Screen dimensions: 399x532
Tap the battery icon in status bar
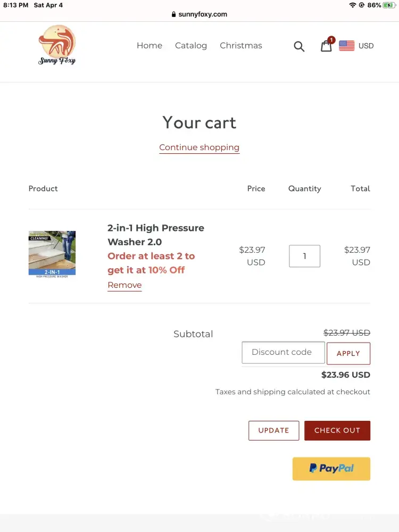389,5
